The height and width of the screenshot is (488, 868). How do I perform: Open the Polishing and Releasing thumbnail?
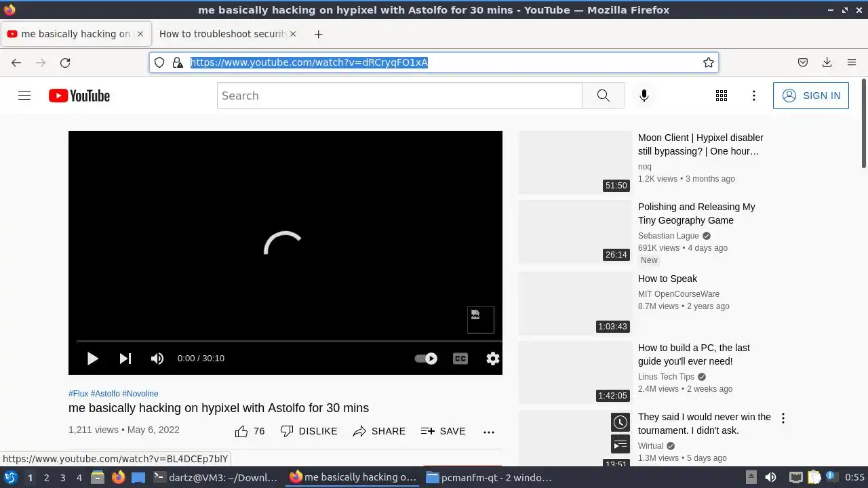(x=575, y=232)
